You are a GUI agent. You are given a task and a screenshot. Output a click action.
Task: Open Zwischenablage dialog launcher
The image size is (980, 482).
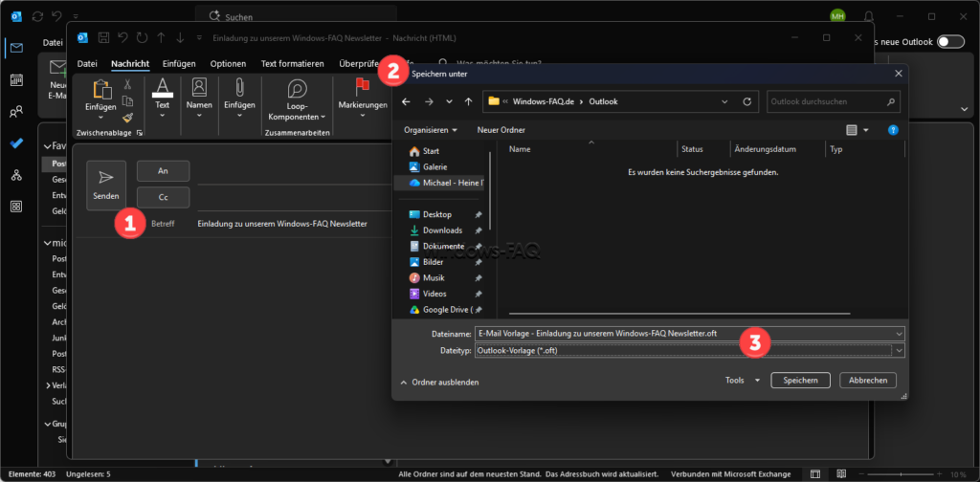click(140, 133)
